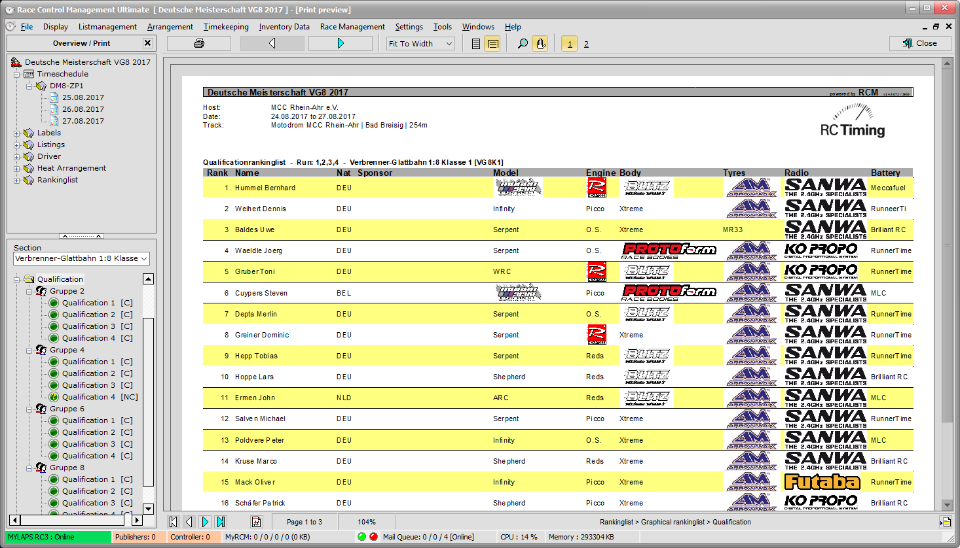
Task: Collapse Gruppe 2 in Qualification tree
Action: tap(29, 291)
